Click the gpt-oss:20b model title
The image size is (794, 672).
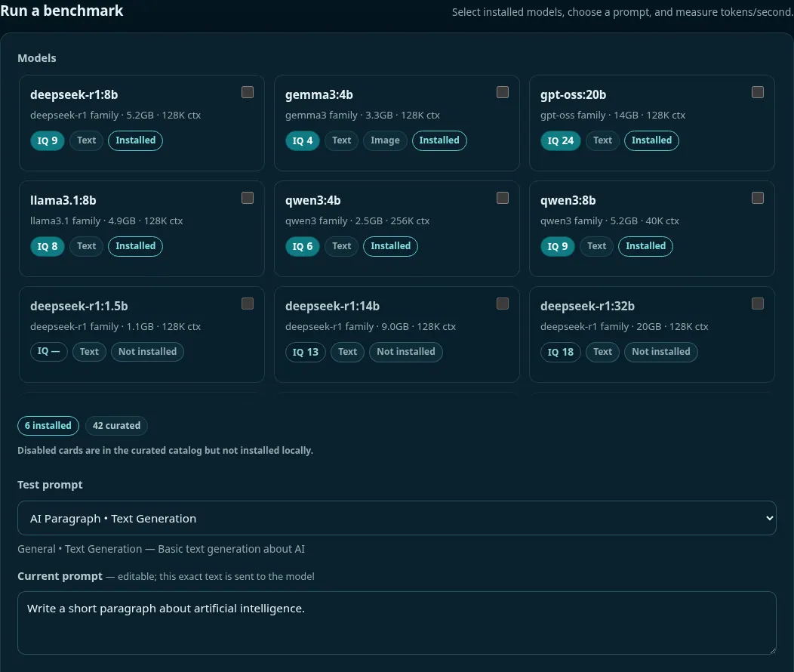click(x=573, y=94)
